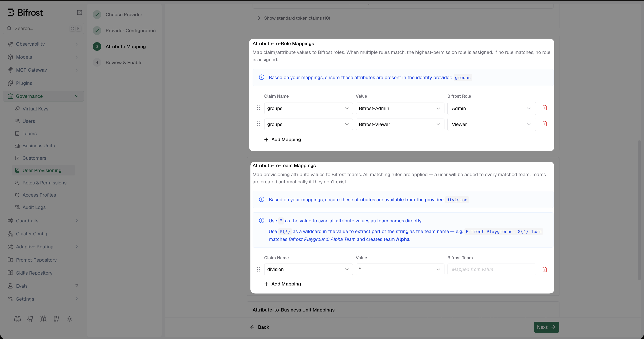Screen dimensions: 644x339
Task: Go to Teams page
Action: tap(43, 133)
